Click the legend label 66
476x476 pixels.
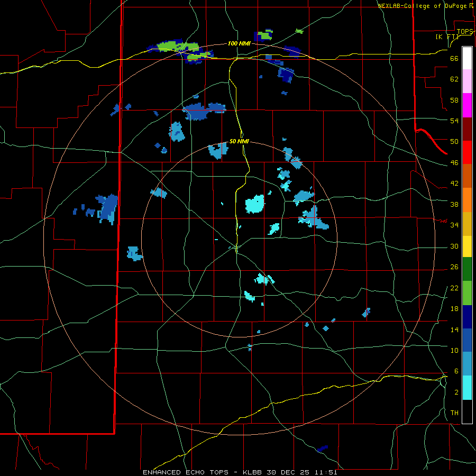[x=454, y=59]
